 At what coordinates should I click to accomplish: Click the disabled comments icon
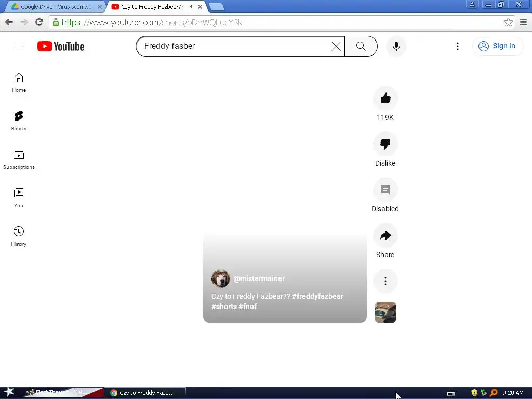click(385, 190)
